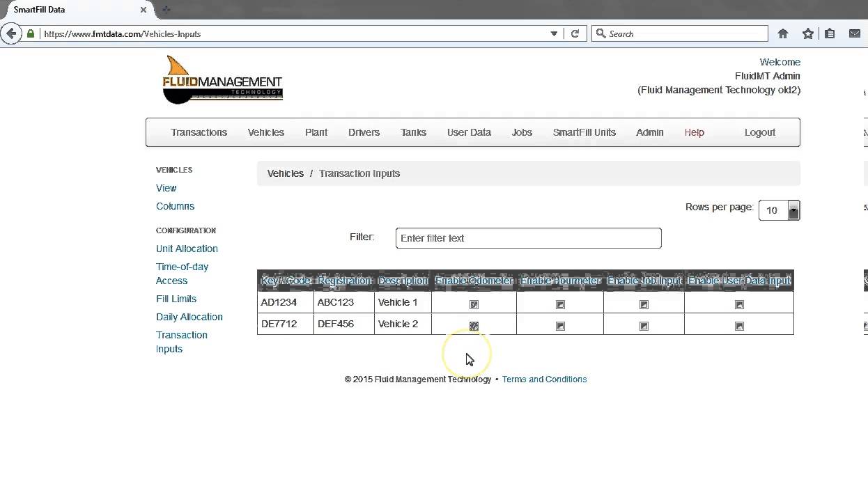868x486 pixels.
Task: Select the AD1234 key code cell
Action: click(x=286, y=302)
